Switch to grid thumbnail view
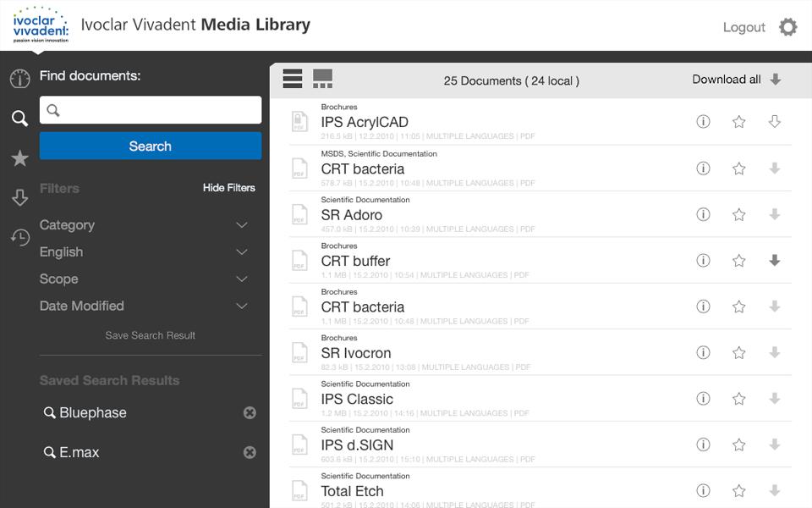 click(x=322, y=79)
